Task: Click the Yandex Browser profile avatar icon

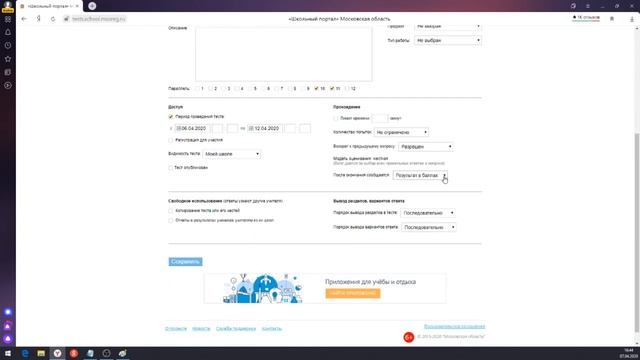Action: (8, 6)
